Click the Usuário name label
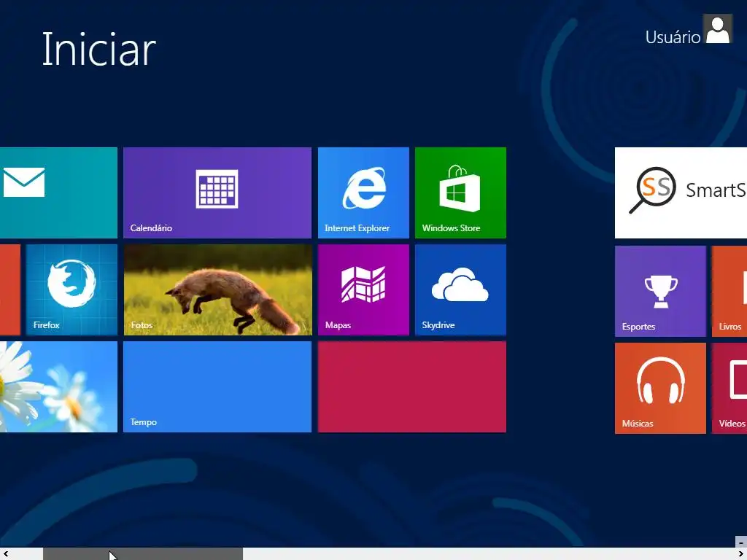The width and height of the screenshot is (747, 560). 672,37
